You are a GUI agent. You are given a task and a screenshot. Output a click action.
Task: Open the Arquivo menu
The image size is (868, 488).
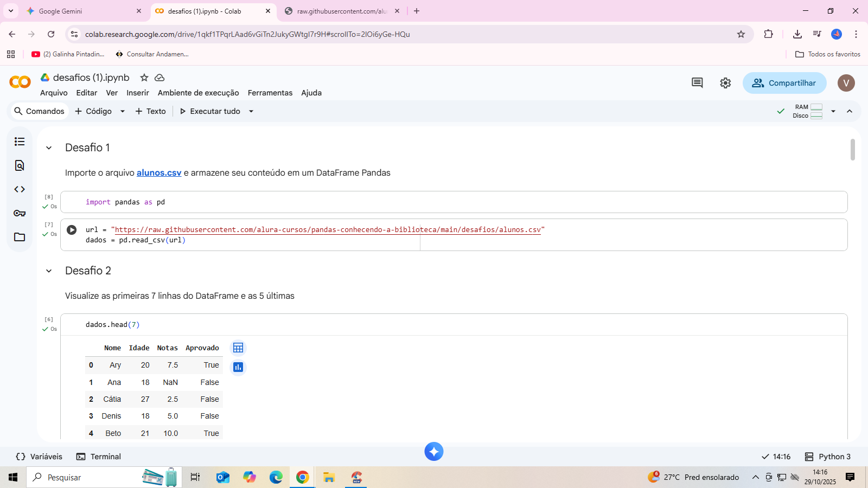[54, 93]
